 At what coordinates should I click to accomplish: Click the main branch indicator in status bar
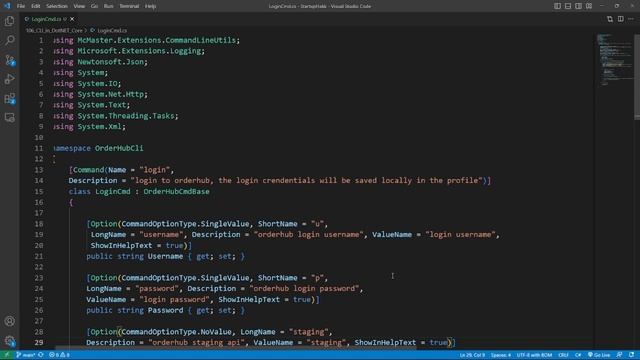(x=25, y=355)
